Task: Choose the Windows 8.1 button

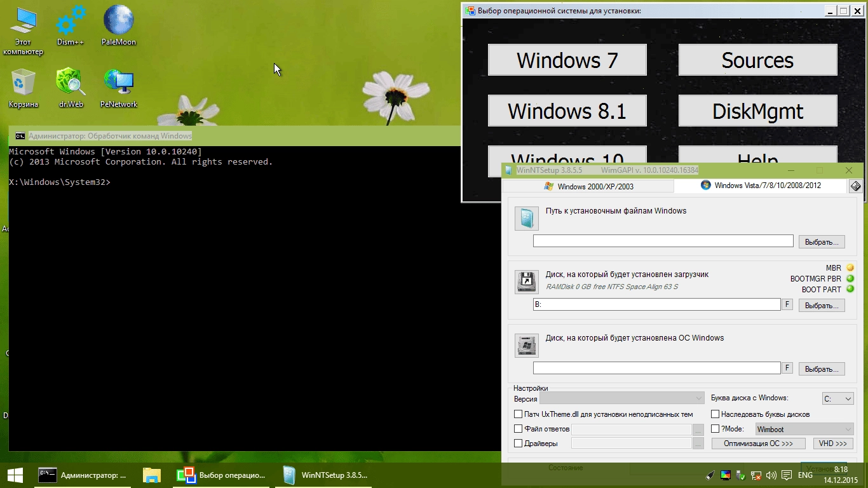Action: [x=567, y=111]
